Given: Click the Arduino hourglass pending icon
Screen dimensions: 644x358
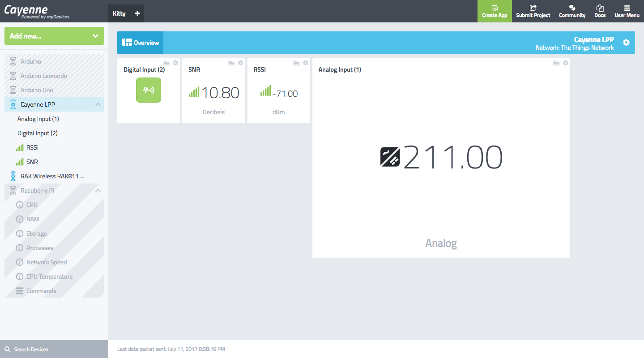Looking at the screenshot, I should pos(13,61).
